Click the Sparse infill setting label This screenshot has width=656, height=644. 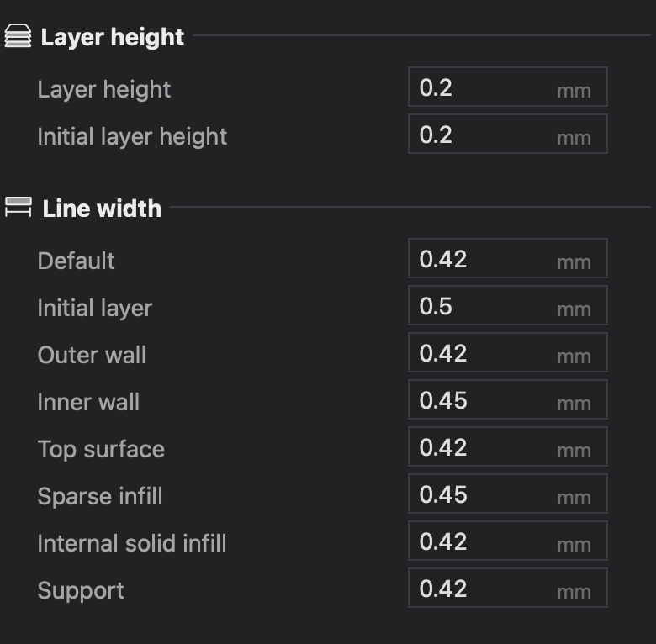(x=100, y=496)
